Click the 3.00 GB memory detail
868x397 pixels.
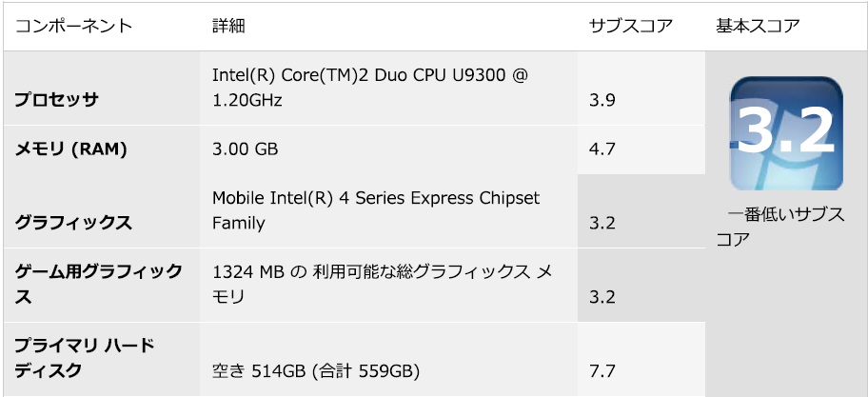[246, 149]
